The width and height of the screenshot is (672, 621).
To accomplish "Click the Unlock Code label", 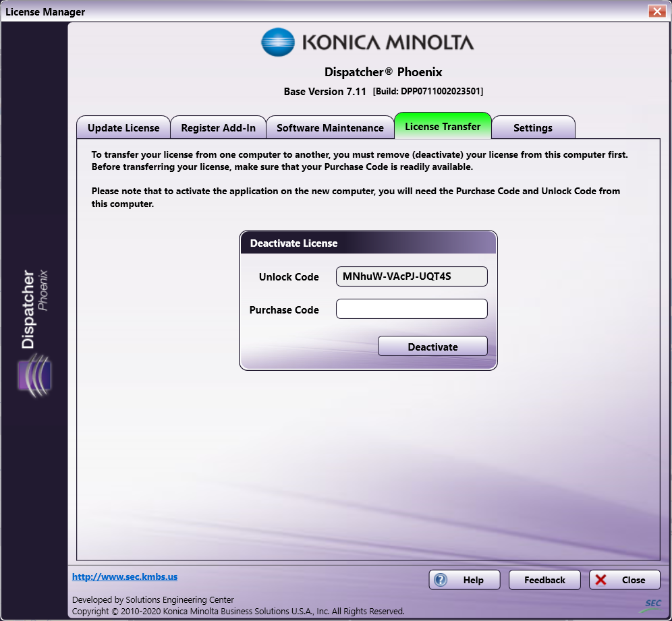I will pyautogui.click(x=288, y=276).
